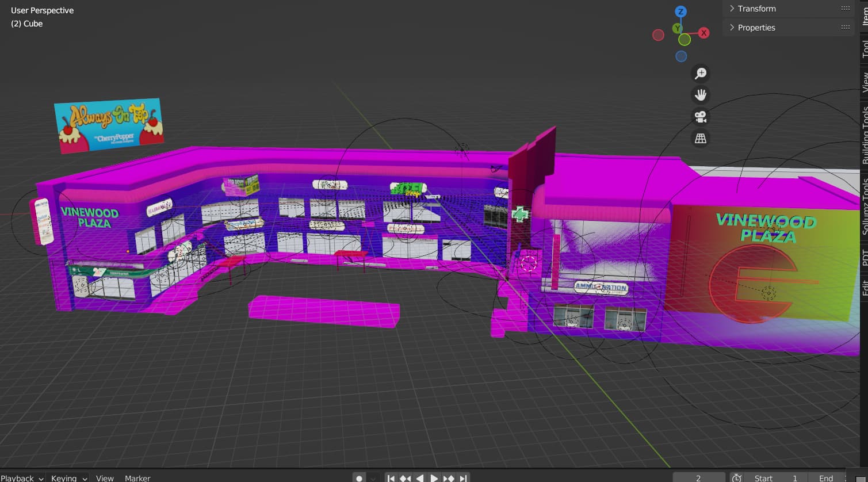Viewport: 868px width, 482px height.
Task: Select the Always On Top billboard object
Action: [109, 125]
